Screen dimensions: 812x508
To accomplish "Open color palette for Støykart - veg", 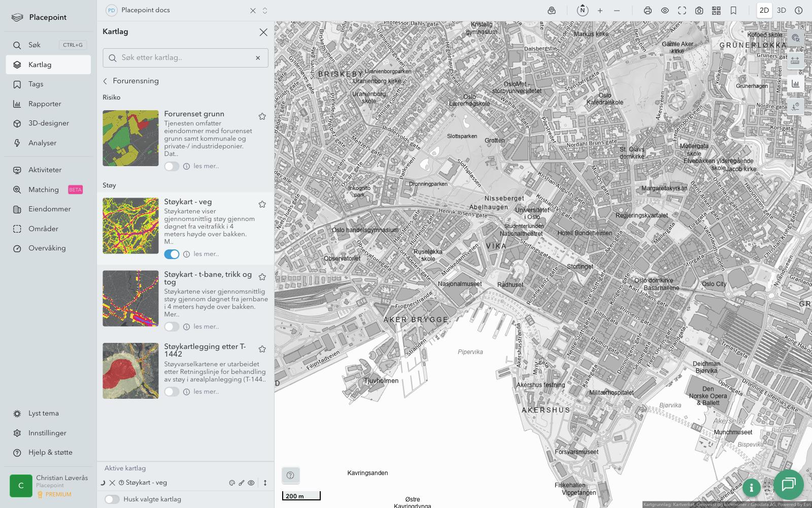I will pyautogui.click(x=232, y=483).
